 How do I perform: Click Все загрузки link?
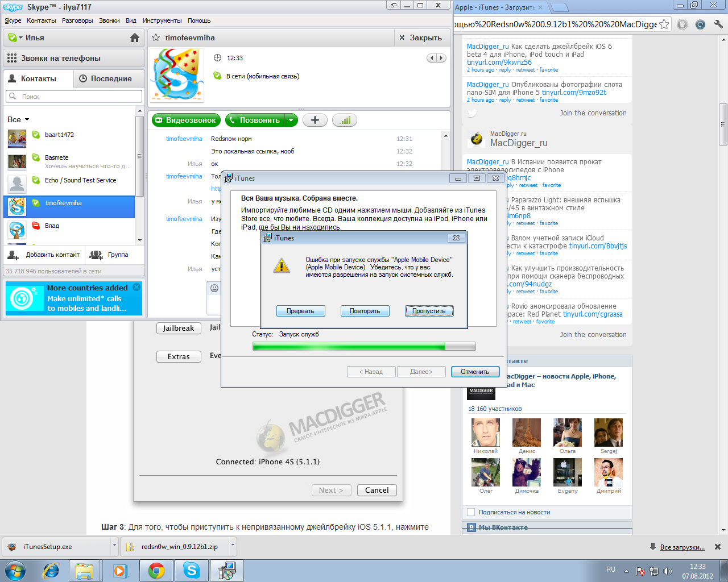point(682,547)
